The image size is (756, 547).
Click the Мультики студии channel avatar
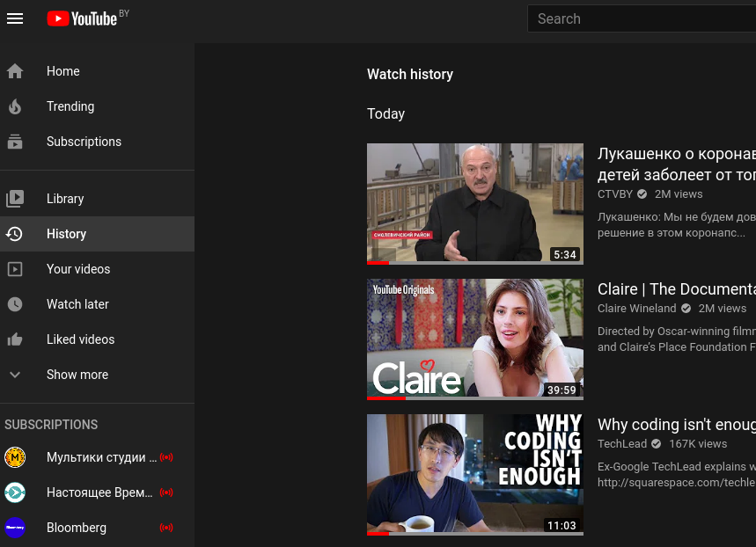[15, 457]
